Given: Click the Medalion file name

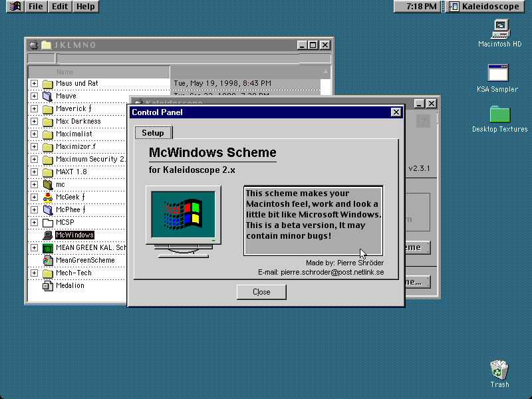Looking at the screenshot, I should (x=70, y=285).
